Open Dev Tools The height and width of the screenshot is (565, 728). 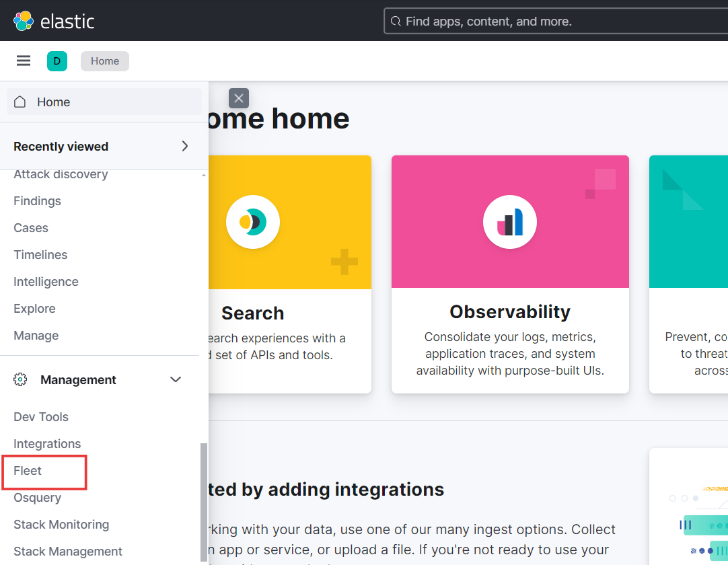(x=41, y=417)
